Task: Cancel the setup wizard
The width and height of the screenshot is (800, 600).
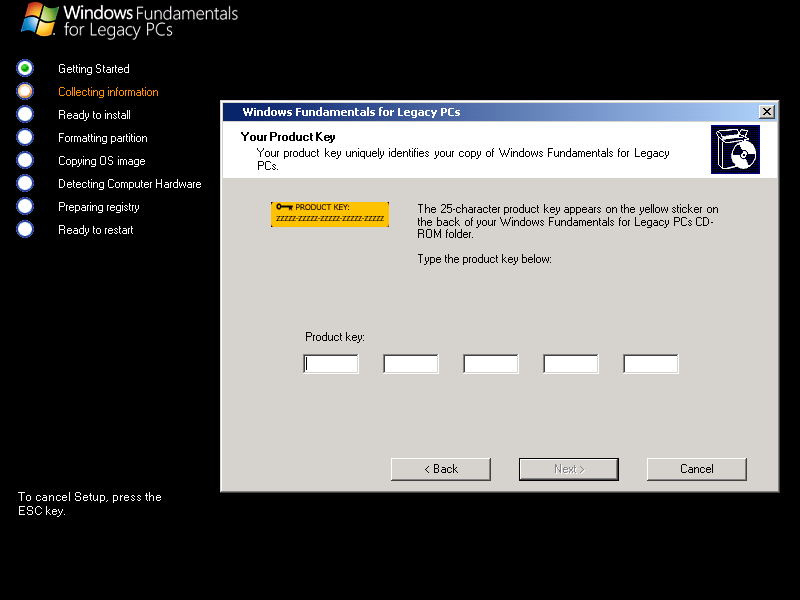Action: pos(697,469)
